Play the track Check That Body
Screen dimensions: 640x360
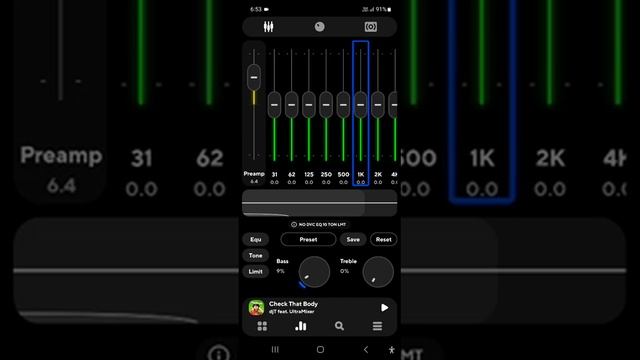(x=384, y=308)
